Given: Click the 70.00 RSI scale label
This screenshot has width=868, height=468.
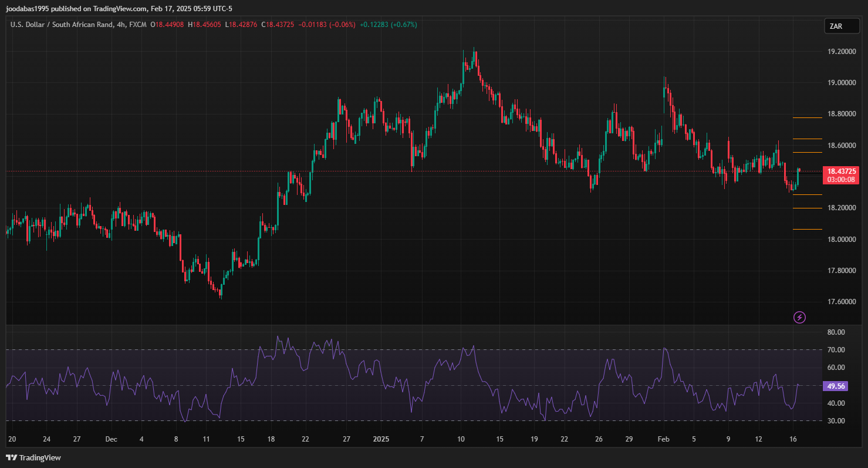Looking at the screenshot, I should pos(836,350).
